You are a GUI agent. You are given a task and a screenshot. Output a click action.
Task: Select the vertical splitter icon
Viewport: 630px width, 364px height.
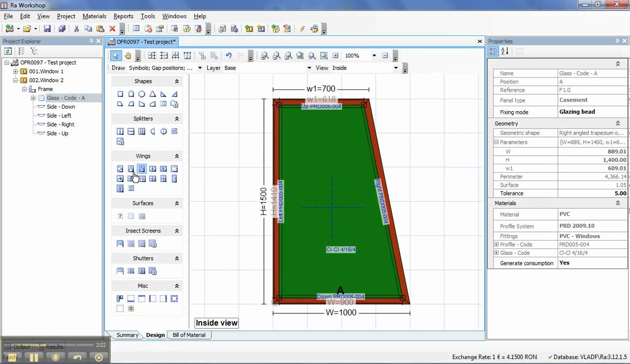pos(120,131)
